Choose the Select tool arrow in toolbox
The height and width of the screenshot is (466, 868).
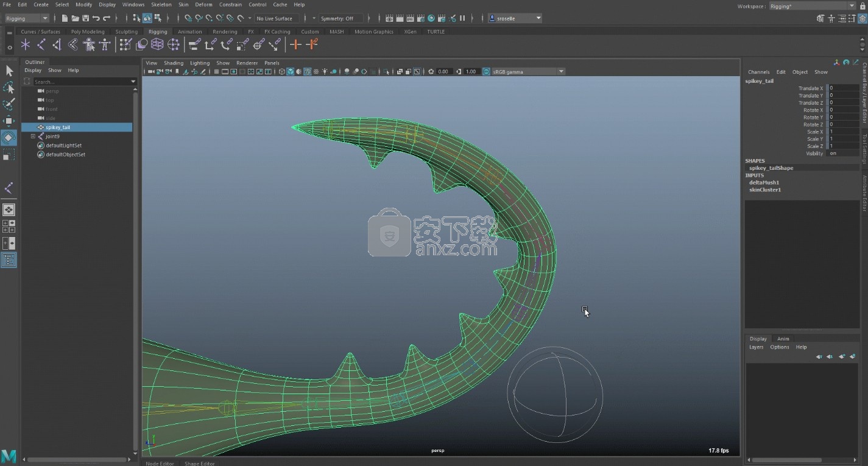(x=9, y=71)
